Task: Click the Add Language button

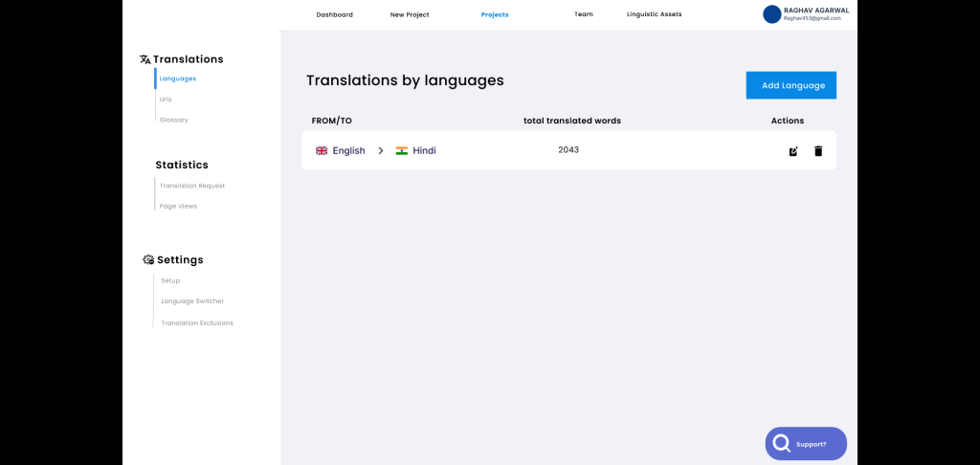Action: tap(791, 85)
